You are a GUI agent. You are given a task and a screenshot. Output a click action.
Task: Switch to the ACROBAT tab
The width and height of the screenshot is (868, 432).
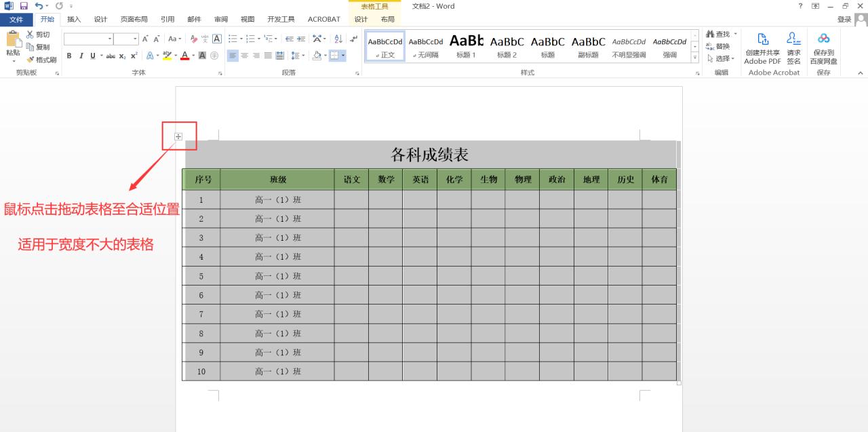(x=324, y=20)
